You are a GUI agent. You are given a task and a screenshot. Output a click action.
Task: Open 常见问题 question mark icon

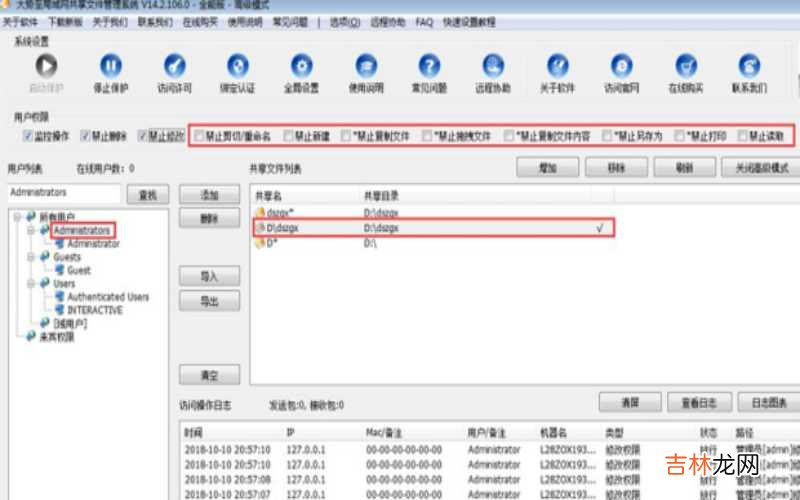click(429, 66)
